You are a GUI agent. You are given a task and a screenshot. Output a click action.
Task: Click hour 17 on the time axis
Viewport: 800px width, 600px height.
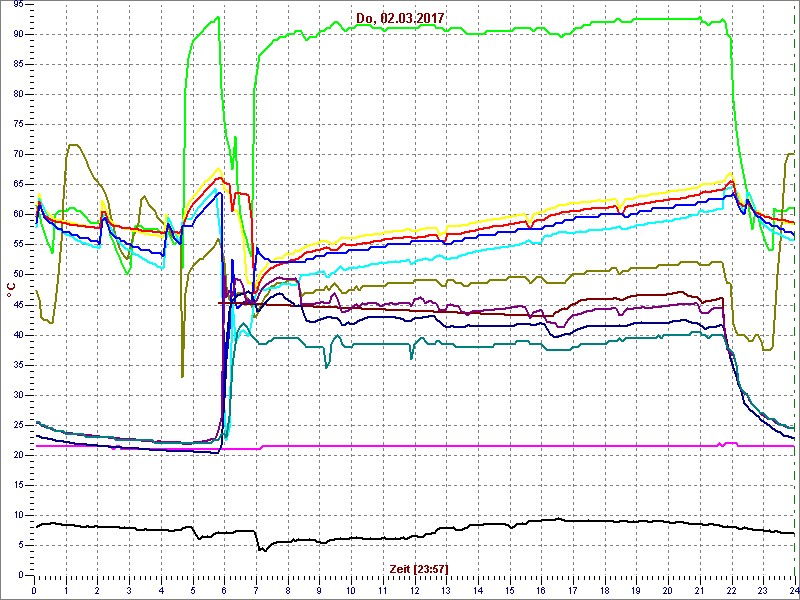tap(573, 591)
